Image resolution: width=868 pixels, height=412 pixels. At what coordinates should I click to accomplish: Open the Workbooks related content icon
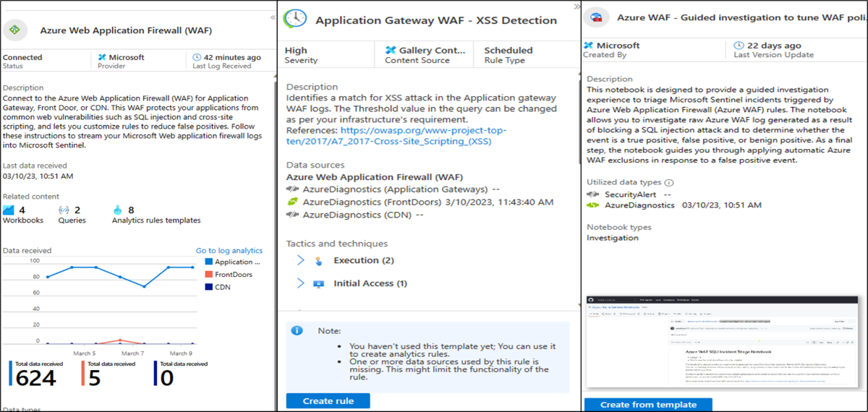coord(9,210)
